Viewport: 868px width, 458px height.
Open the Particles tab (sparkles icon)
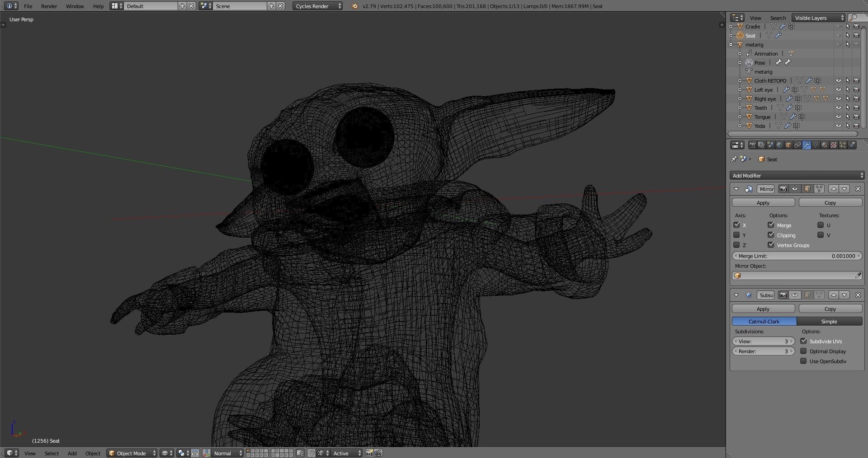pos(843,145)
